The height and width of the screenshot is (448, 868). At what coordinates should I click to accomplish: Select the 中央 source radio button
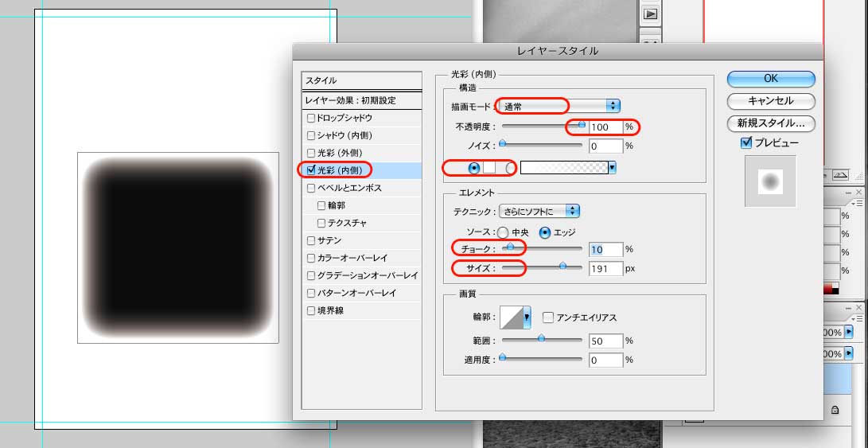(x=503, y=232)
